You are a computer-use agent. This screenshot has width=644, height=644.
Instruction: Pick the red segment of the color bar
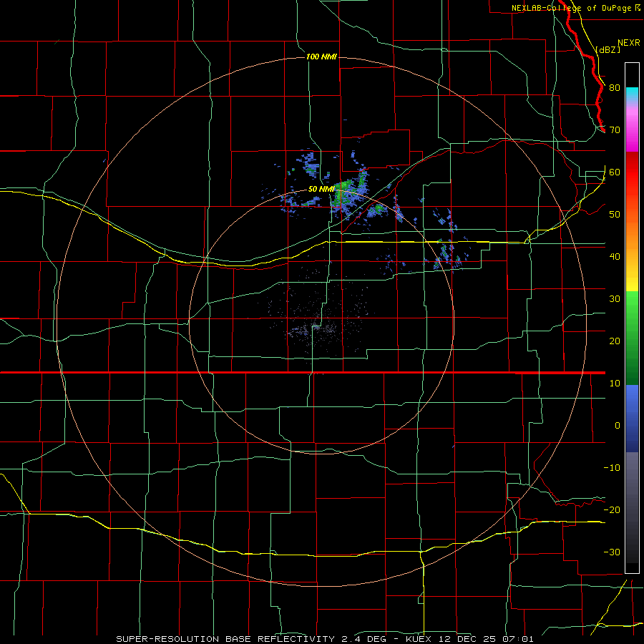[x=632, y=175]
